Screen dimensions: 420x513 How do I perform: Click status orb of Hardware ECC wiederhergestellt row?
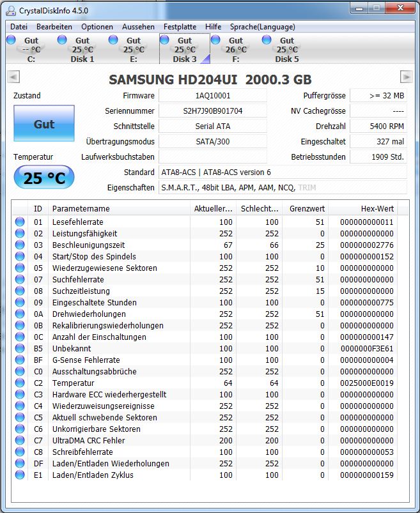pyautogui.click(x=20, y=394)
